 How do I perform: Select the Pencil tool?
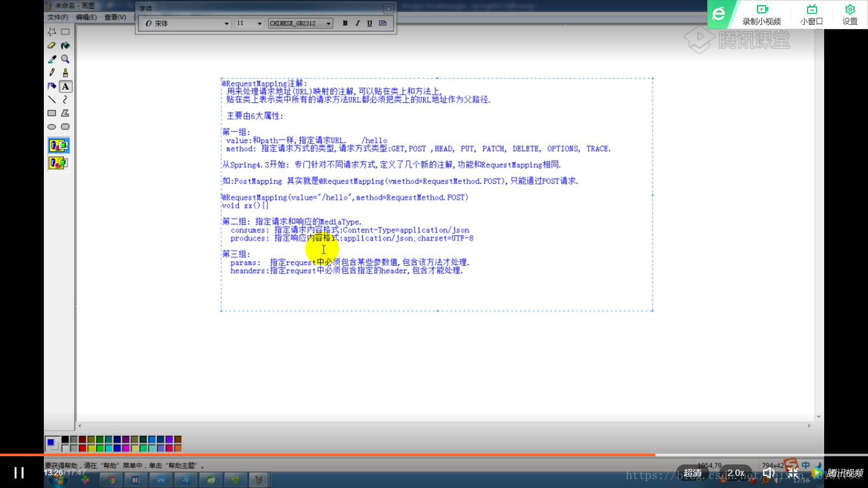52,72
